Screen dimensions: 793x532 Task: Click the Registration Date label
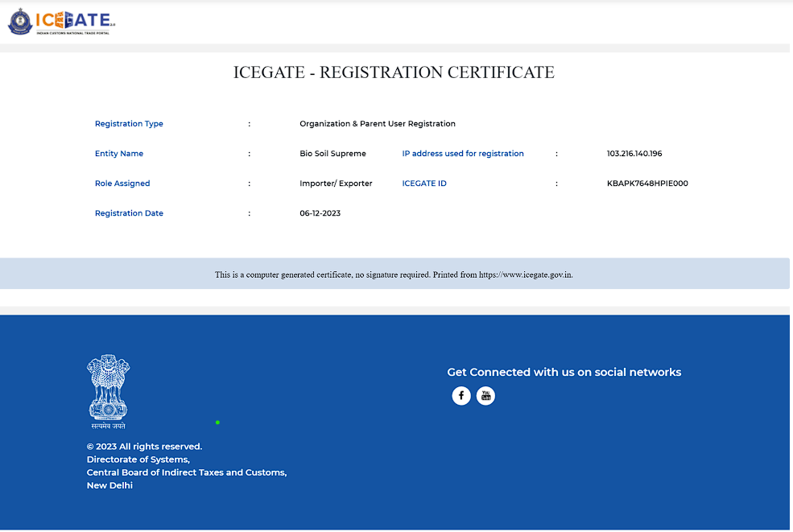(x=129, y=213)
